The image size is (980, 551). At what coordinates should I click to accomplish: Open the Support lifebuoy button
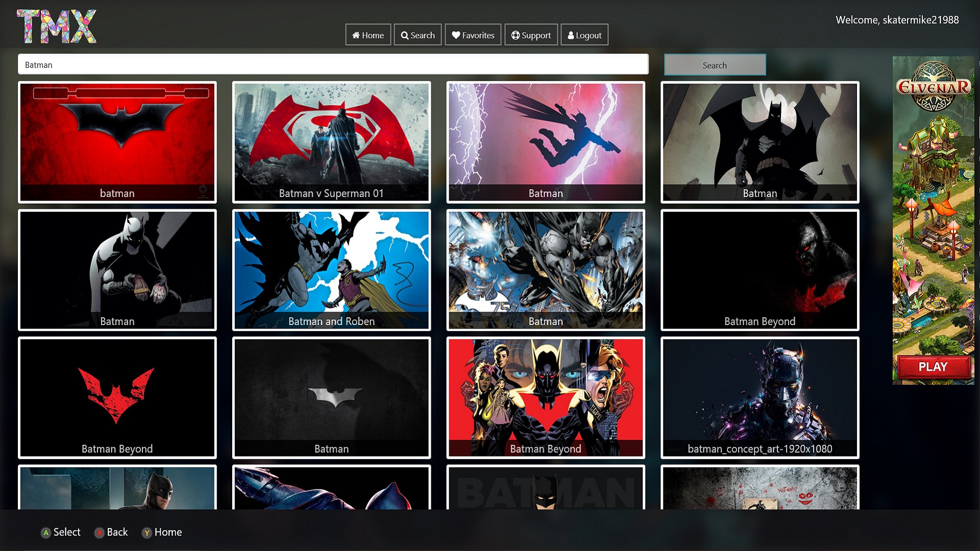click(x=531, y=35)
